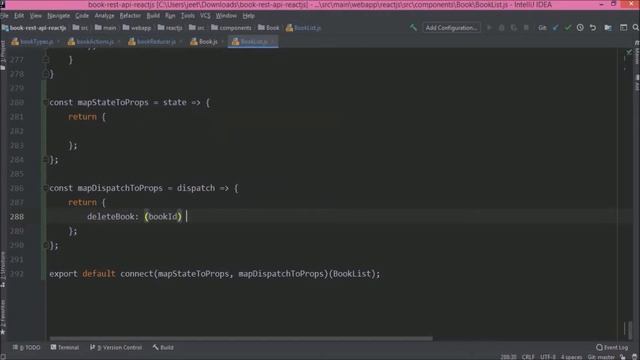Open the Structure tool window side stripe
The height and width of the screenshot is (360, 640).
coord(3,269)
